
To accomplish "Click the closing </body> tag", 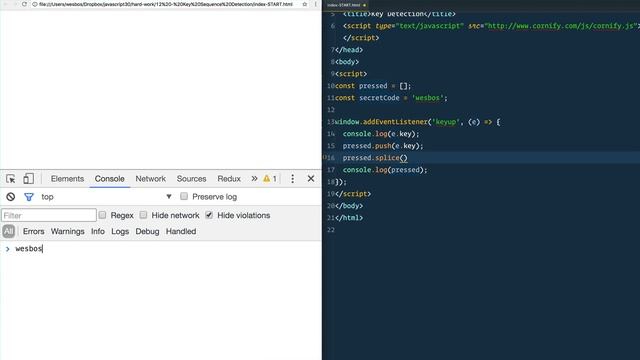I will (349, 206).
